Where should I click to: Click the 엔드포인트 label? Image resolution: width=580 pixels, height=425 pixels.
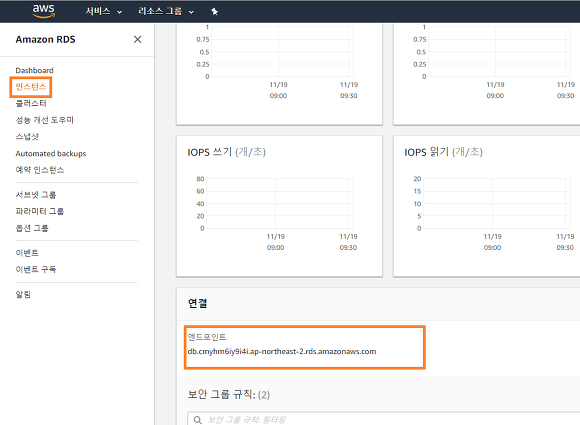(207, 337)
